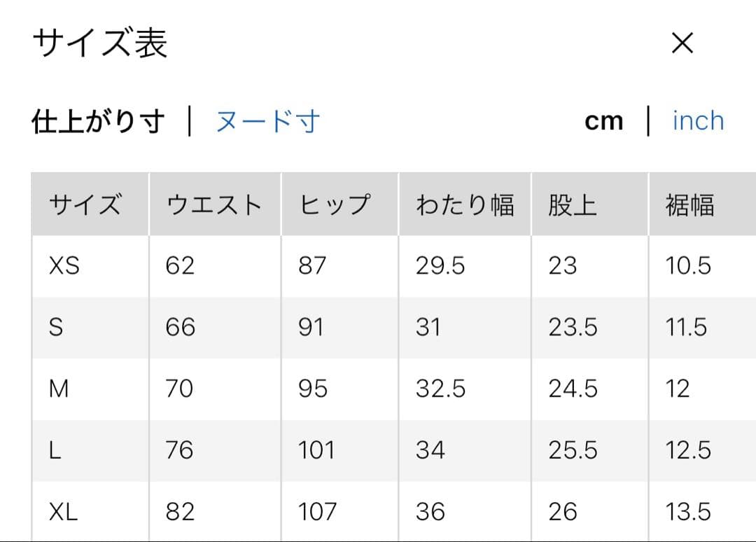This screenshot has height=542, width=756.
Task: Select the L size row label
Action: pos(55,450)
